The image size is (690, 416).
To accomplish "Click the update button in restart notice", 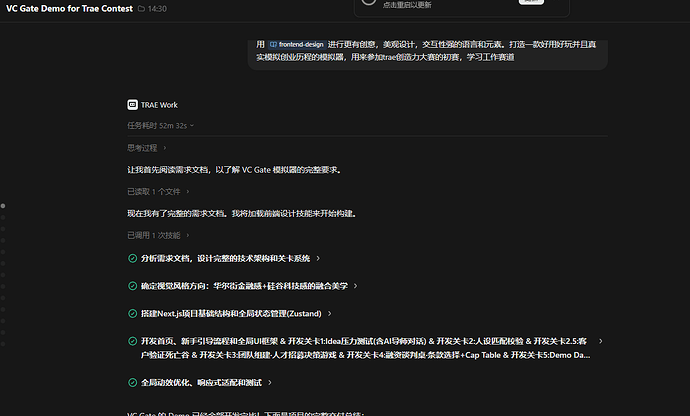I will click(531, 2).
